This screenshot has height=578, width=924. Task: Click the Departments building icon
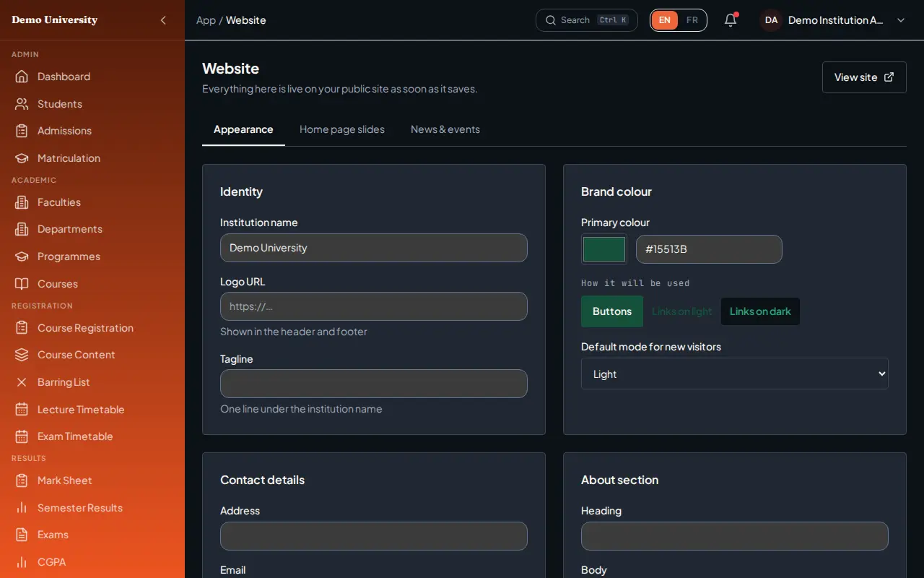click(22, 229)
